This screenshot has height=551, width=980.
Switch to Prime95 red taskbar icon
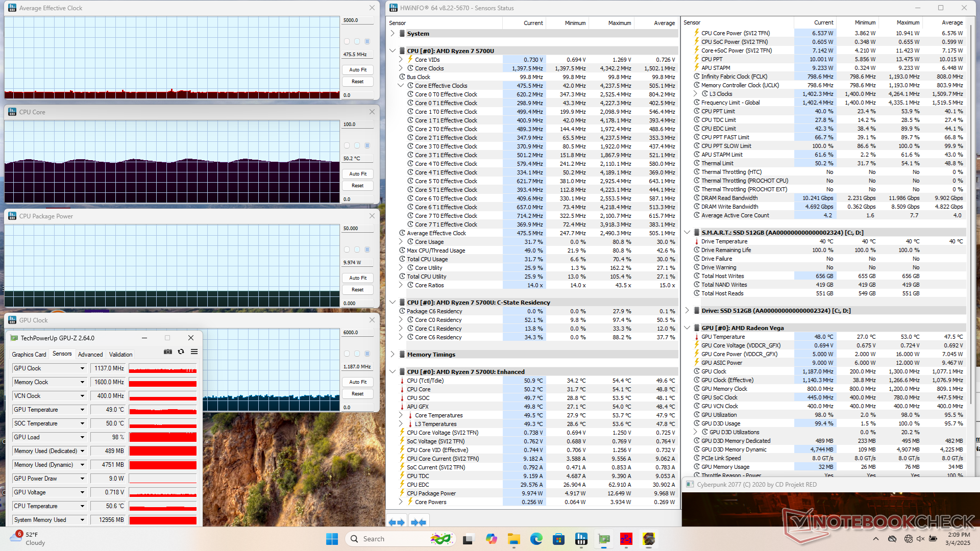point(626,539)
